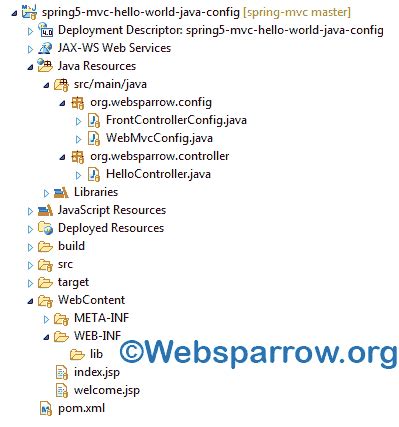Click the Deployed Resources icon

(x=45, y=228)
